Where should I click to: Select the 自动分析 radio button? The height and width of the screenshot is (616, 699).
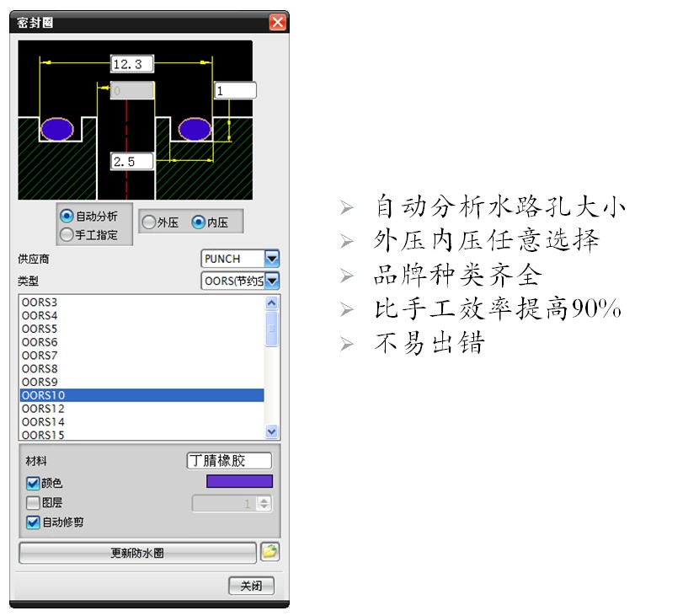pos(67,217)
